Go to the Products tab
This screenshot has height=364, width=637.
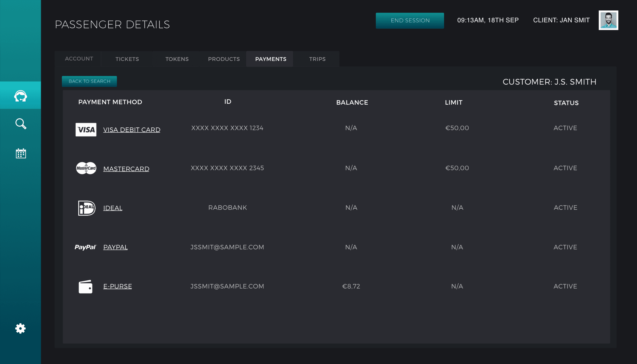click(x=224, y=59)
